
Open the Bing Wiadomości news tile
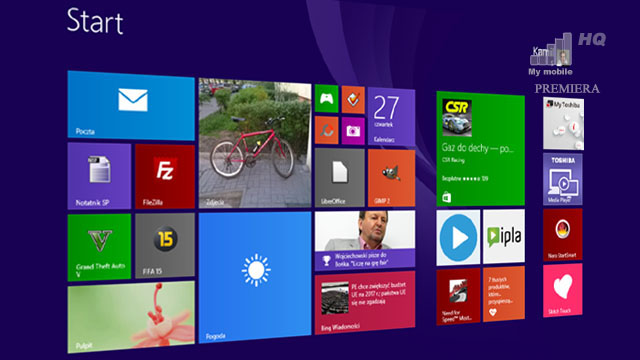(x=365, y=303)
